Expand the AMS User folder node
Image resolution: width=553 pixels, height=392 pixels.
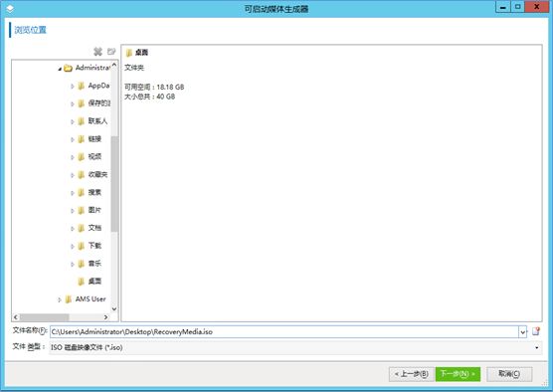coord(60,299)
